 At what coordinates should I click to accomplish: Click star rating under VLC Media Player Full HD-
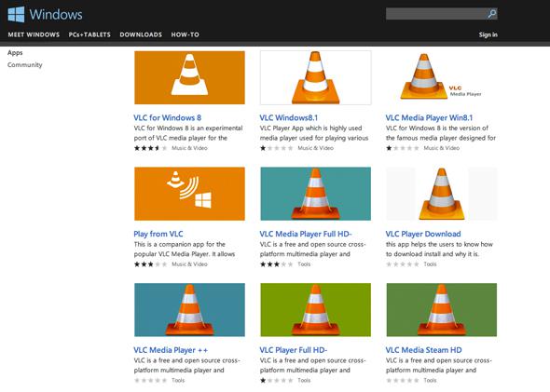[277, 264]
